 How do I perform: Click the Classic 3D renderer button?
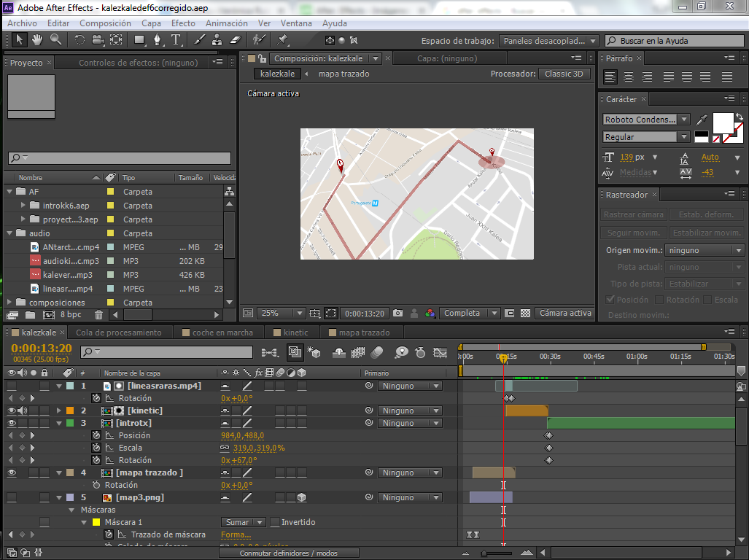(564, 74)
